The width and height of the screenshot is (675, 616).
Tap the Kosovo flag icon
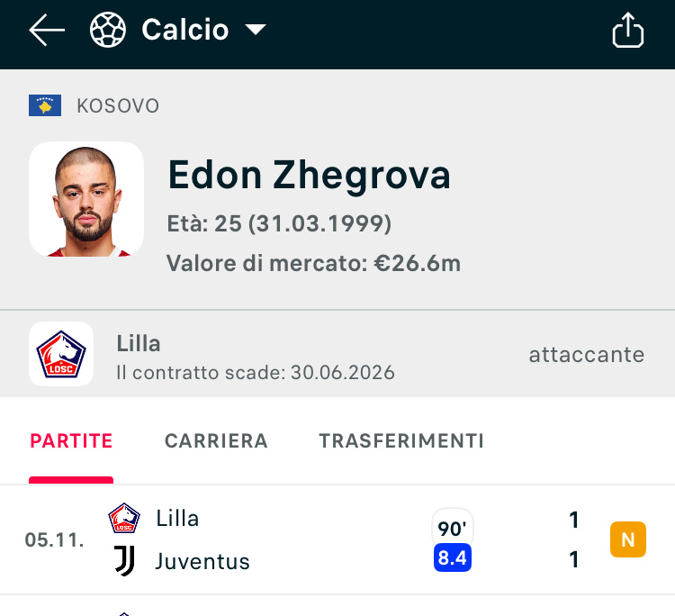coord(45,105)
